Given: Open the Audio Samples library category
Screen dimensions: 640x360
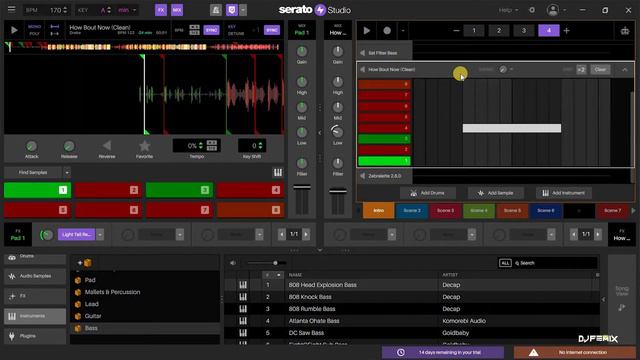Looking at the screenshot, I should pos(35,276).
